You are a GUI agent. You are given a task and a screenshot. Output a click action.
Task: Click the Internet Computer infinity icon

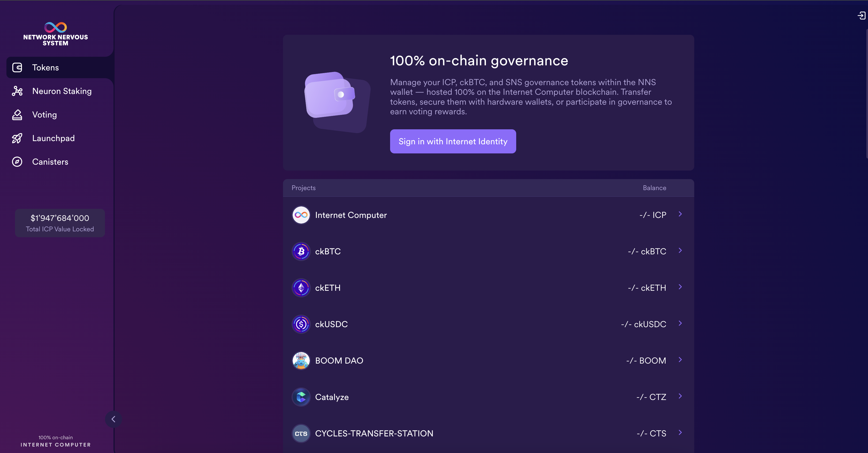coord(301,215)
